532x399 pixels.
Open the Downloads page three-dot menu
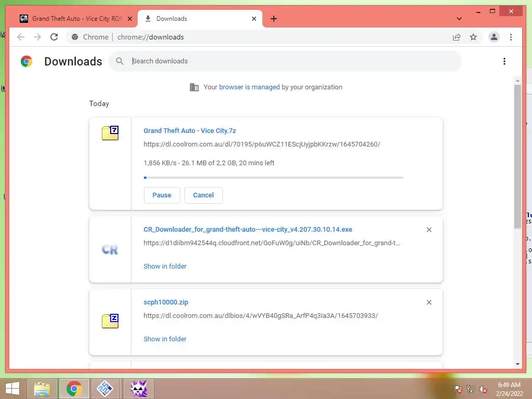504,61
